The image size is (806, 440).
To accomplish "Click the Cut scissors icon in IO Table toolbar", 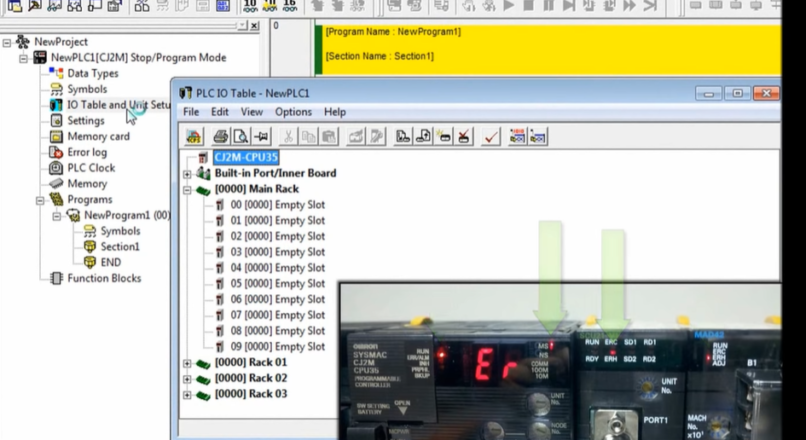I will coord(288,137).
